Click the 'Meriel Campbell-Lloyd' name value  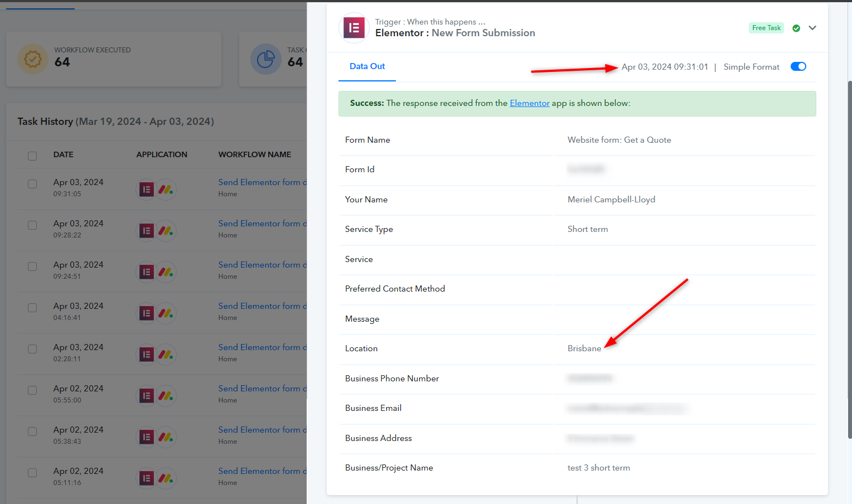click(612, 200)
